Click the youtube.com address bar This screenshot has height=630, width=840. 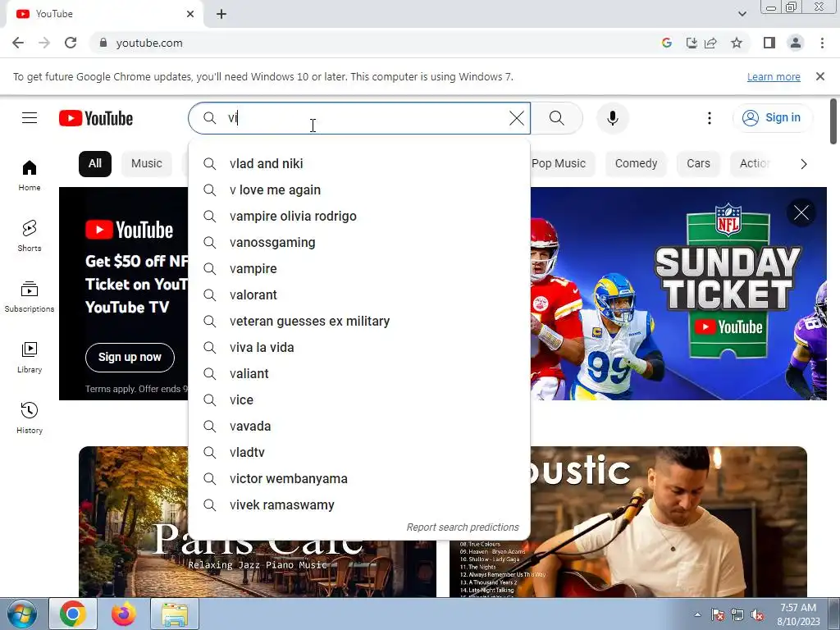point(375,43)
